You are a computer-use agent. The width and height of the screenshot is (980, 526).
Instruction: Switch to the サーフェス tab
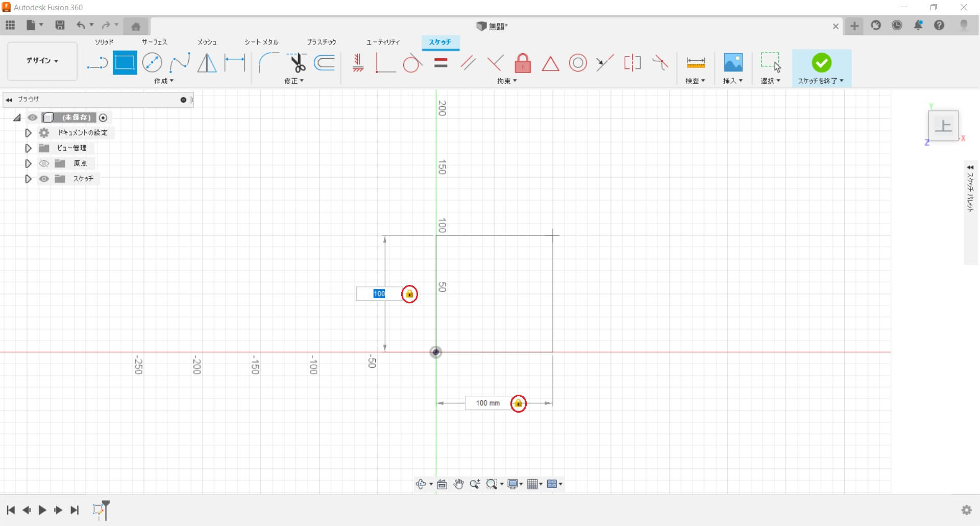(154, 42)
